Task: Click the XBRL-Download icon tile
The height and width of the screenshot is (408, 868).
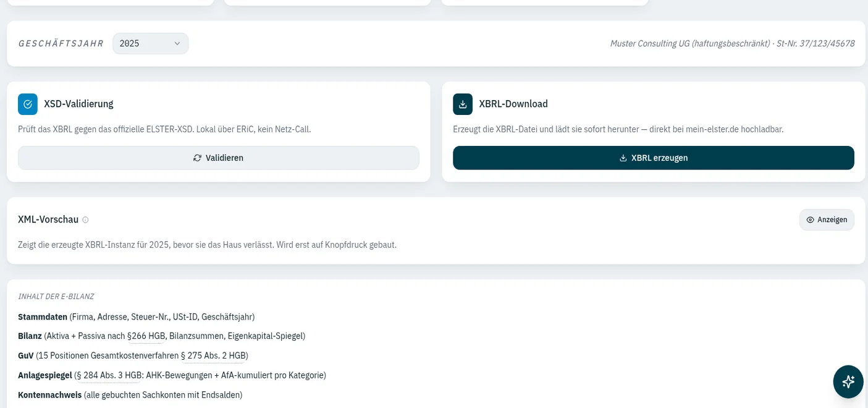Action: point(463,104)
